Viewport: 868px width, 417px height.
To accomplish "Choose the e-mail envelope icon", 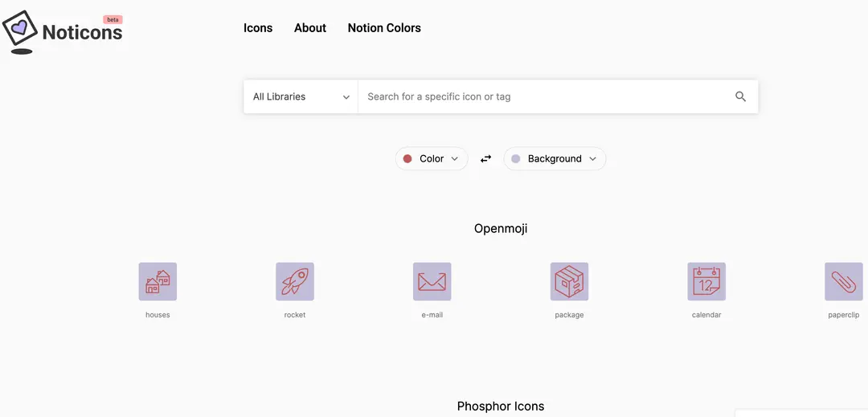I will [432, 281].
